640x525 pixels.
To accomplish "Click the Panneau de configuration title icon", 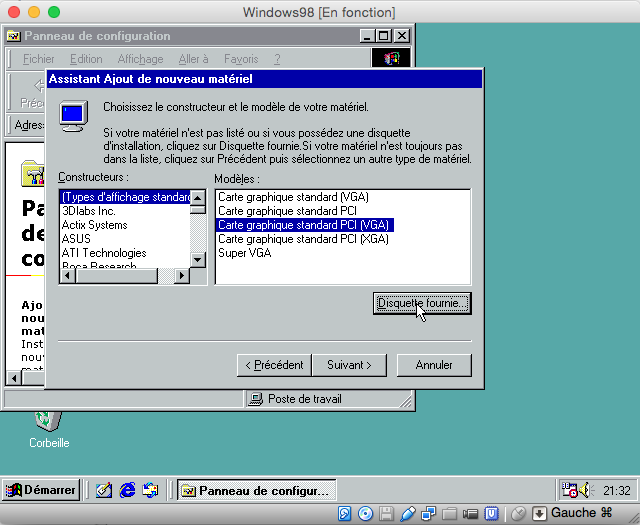I will (x=13, y=36).
